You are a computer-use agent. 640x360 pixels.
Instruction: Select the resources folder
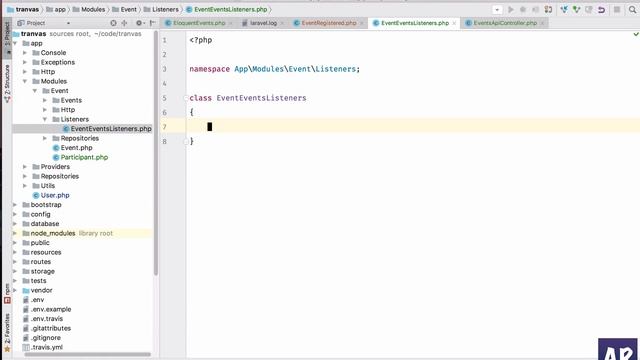tap(42, 252)
